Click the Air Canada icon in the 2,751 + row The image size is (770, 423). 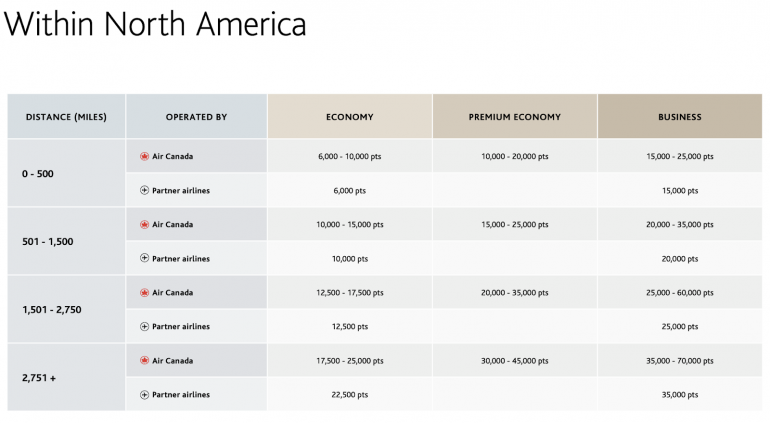click(144, 360)
